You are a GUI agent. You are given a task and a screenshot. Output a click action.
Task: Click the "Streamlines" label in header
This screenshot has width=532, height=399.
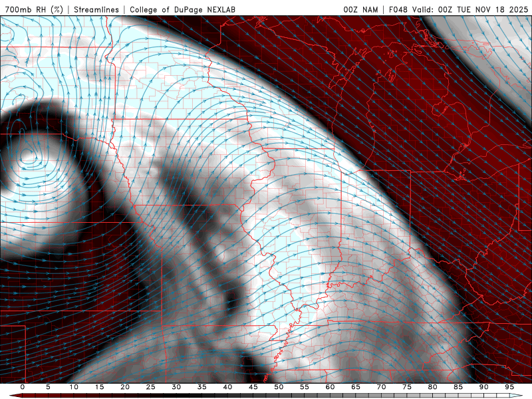[96, 9]
